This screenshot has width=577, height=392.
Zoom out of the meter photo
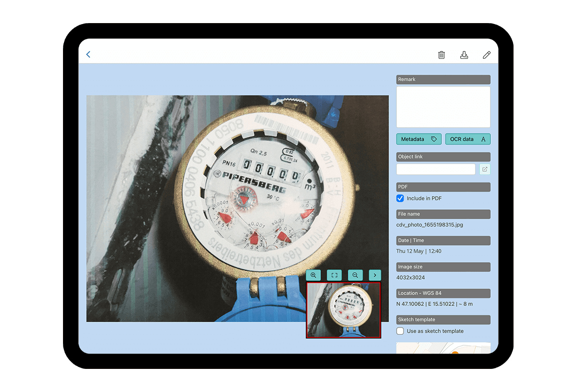tap(355, 275)
